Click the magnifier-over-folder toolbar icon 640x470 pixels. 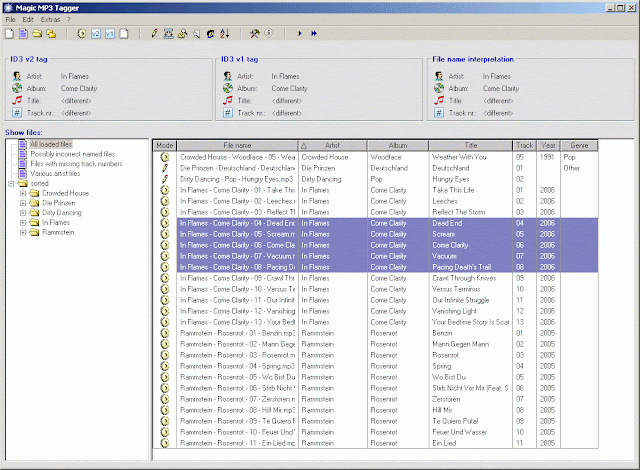click(182, 33)
